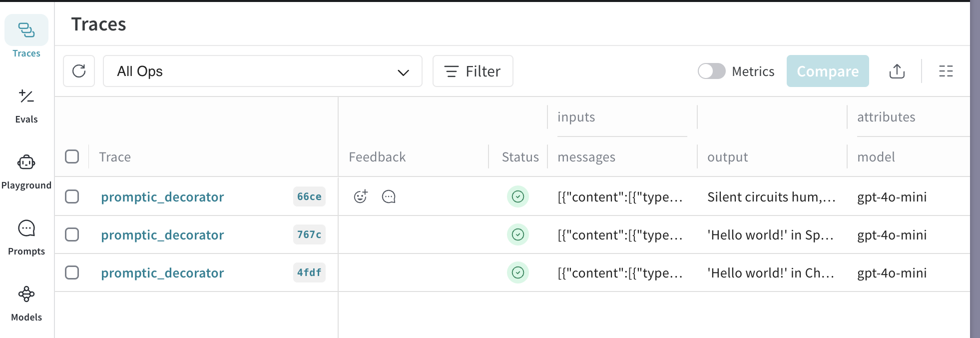
Task: Open the promptic_decorator trace 767c link
Action: click(x=162, y=235)
